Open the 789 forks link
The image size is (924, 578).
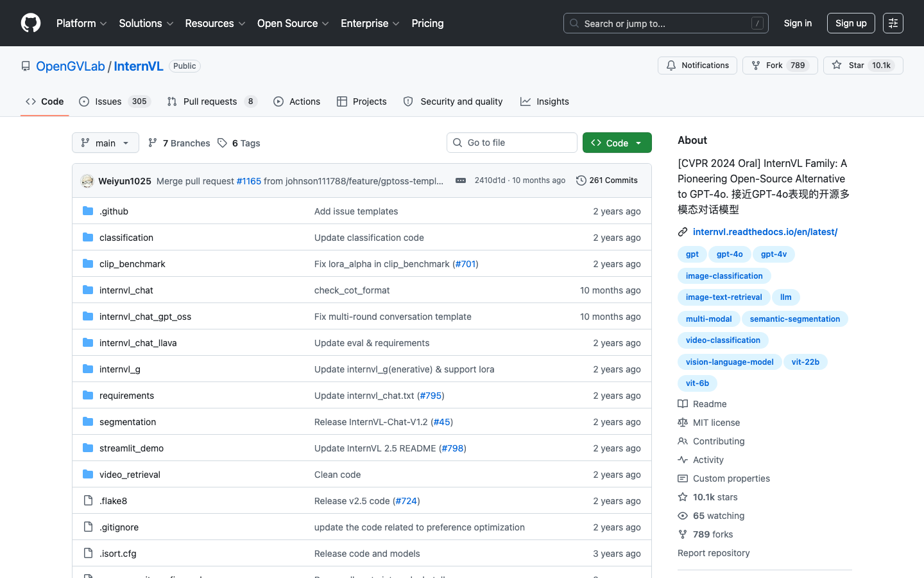coord(712,534)
